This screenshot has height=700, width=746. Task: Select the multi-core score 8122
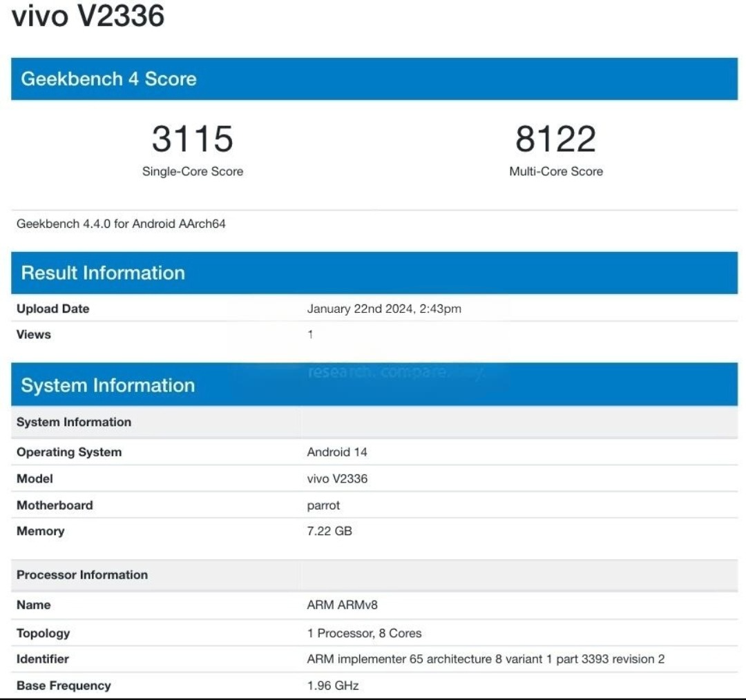pyautogui.click(x=555, y=139)
